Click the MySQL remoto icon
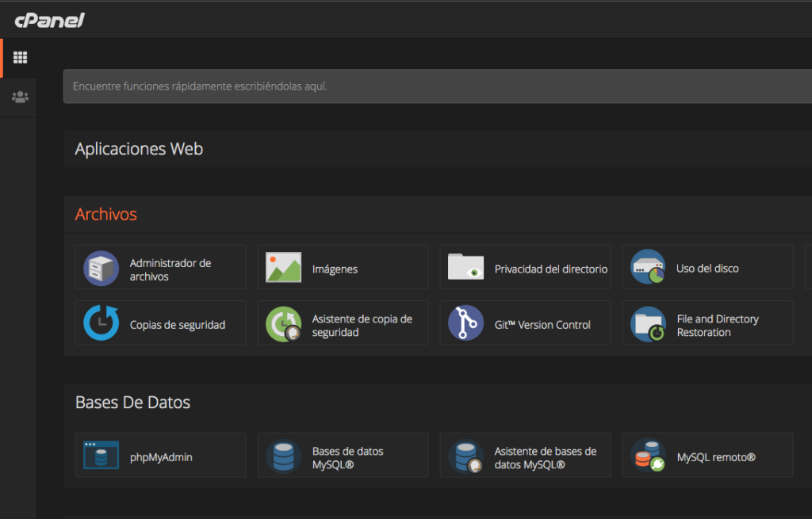 (x=649, y=456)
